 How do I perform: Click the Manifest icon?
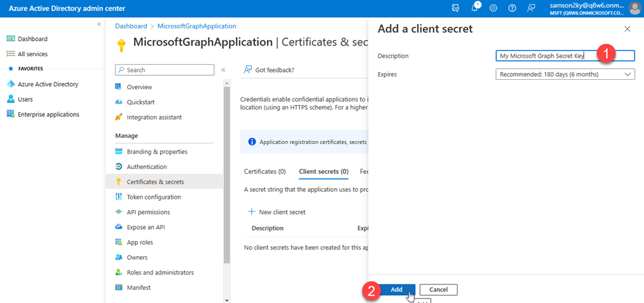point(119,288)
